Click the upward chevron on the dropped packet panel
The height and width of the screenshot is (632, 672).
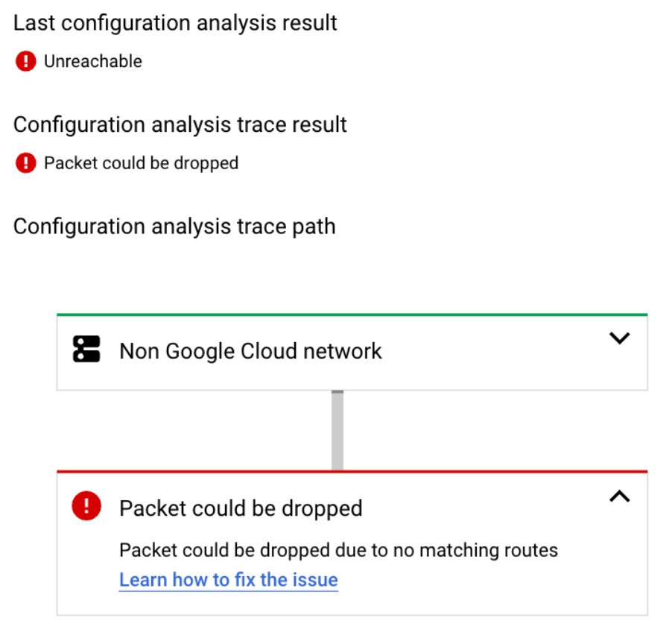620,496
